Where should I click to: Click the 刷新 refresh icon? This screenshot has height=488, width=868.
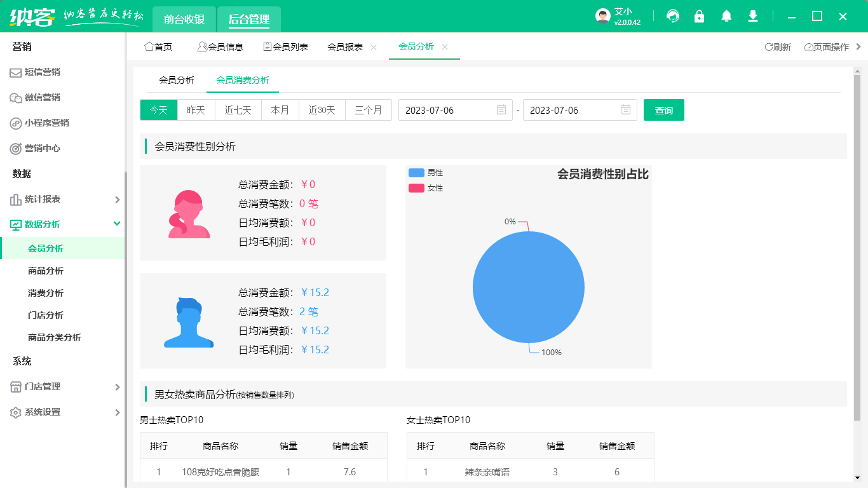point(767,46)
